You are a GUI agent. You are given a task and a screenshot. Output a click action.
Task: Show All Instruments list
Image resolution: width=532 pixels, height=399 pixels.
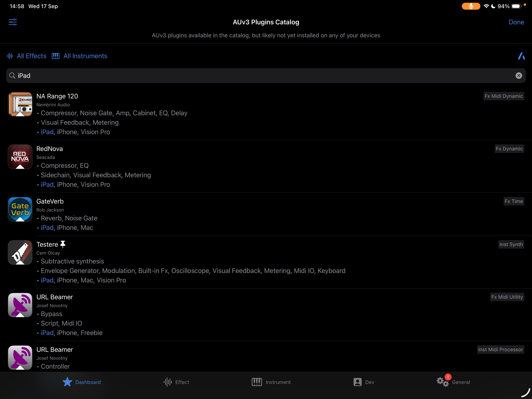[80, 56]
